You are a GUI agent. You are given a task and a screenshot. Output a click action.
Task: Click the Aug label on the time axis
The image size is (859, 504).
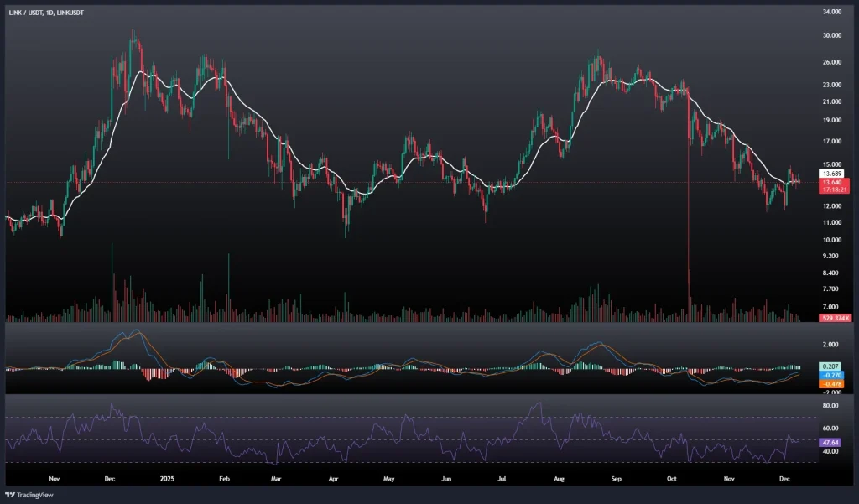click(559, 478)
